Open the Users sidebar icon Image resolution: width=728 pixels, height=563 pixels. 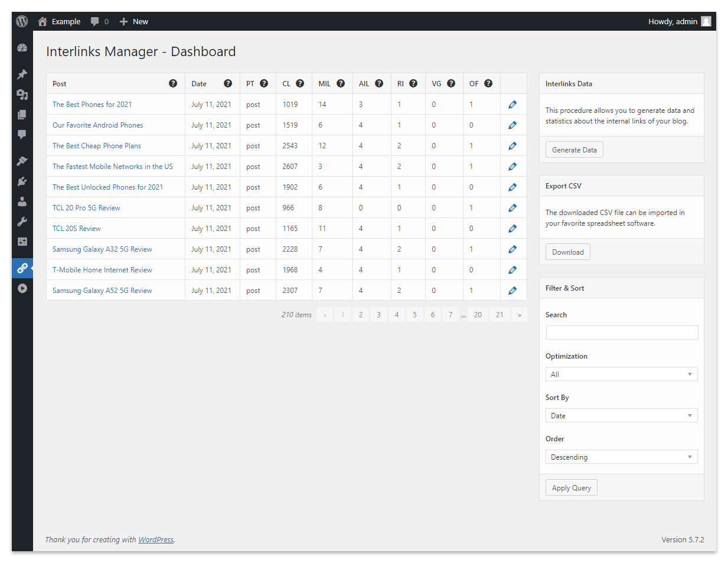[x=22, y=201]
